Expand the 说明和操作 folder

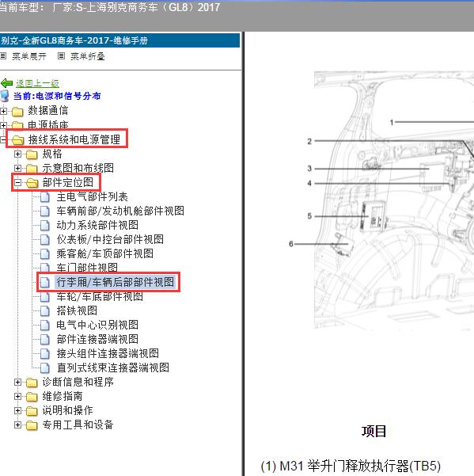tap(17, 410)
